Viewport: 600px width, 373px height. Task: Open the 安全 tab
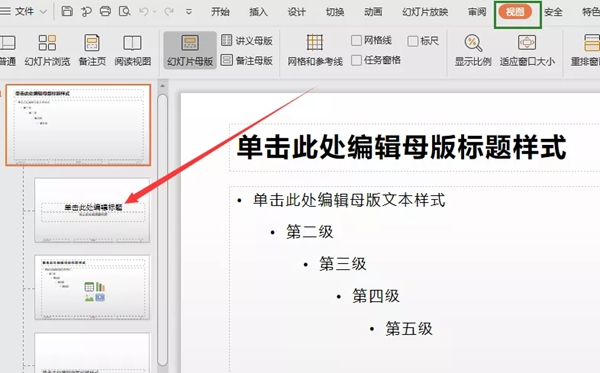click(553, 12)
